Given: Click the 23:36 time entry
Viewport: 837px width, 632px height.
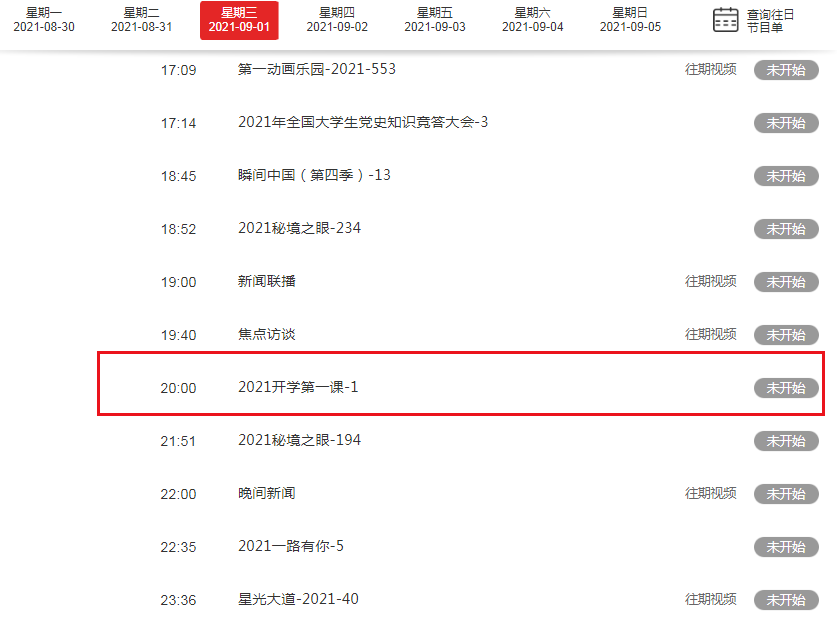Looking at the screenshot, I should tap(178, 600).
